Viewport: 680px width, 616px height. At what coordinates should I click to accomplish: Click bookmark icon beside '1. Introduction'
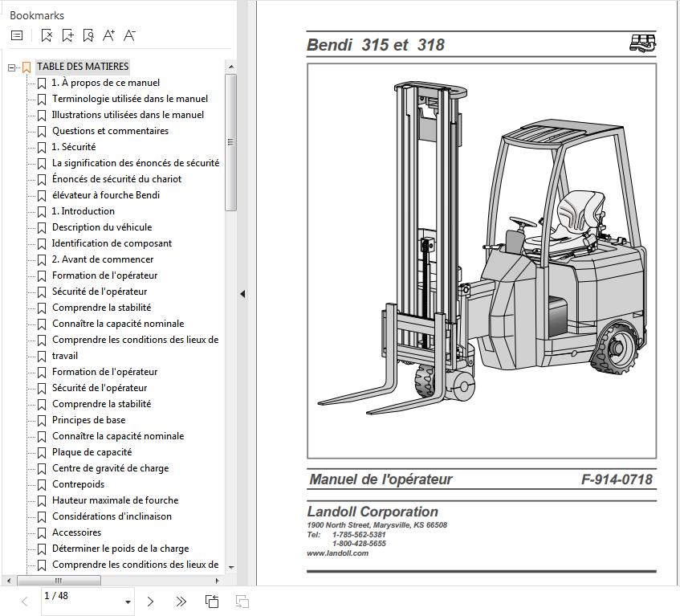42,212
